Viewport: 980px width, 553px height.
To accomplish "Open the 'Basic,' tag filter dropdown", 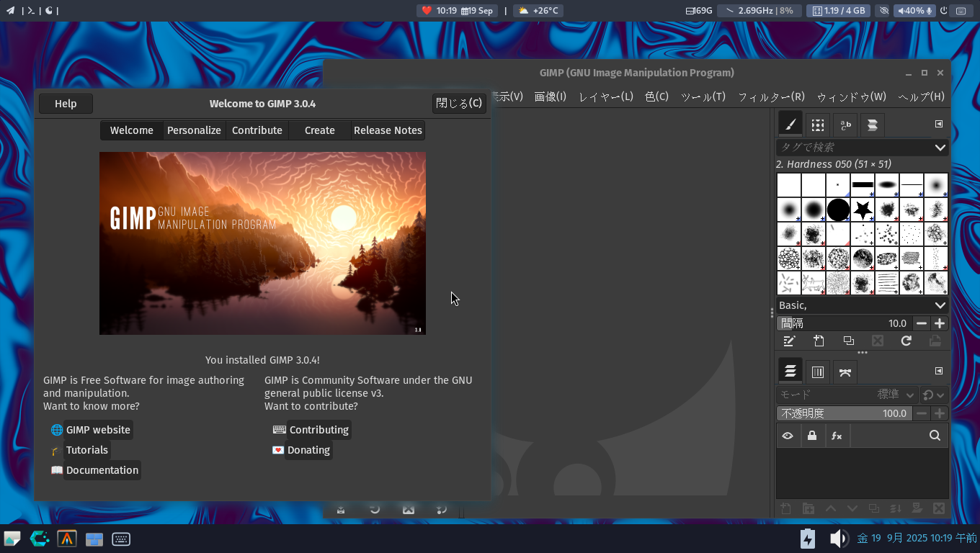I will [x=862, y=305].
